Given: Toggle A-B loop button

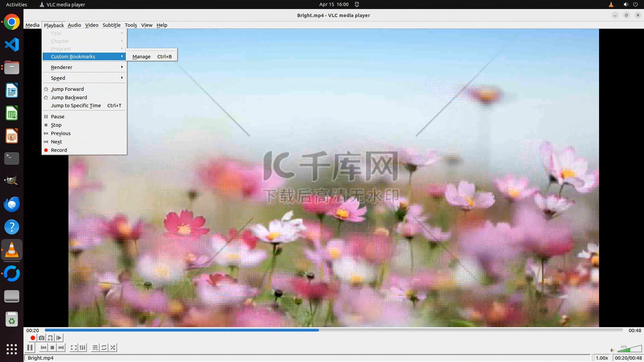Looking at the screenshot, I should coord(50,338).
